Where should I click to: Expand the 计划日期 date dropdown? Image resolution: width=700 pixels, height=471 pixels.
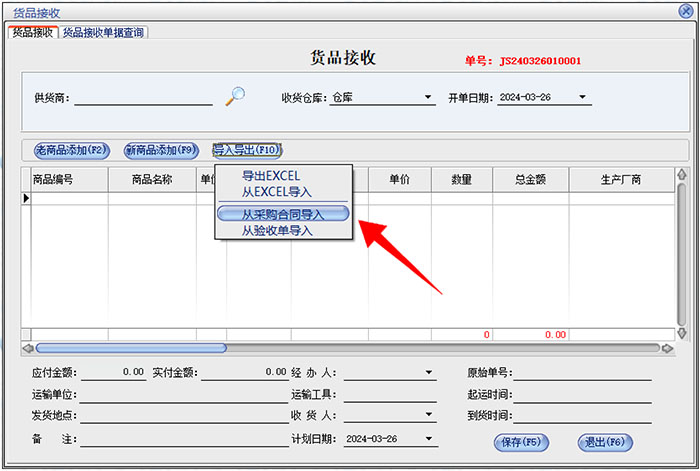(429, 439)
